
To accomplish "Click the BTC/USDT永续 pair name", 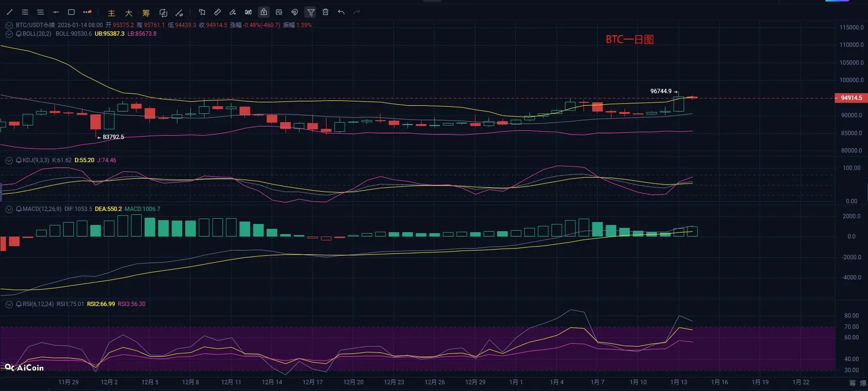I will coord(36,25).
